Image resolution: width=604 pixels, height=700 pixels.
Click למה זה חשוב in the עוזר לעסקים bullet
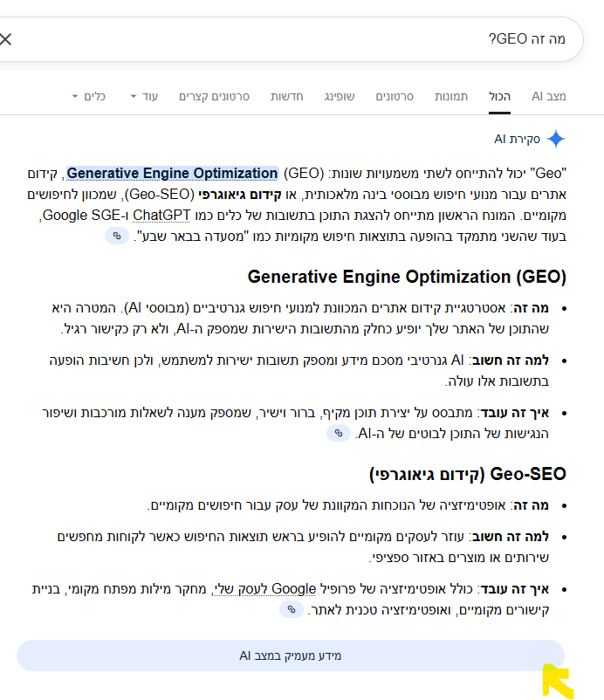coord(511,537)
